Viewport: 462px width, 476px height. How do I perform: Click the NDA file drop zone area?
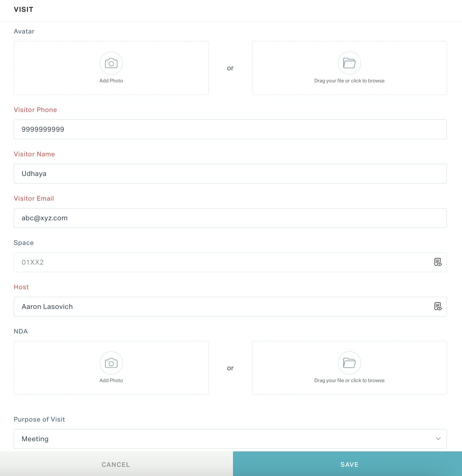(x=349, y=368)
